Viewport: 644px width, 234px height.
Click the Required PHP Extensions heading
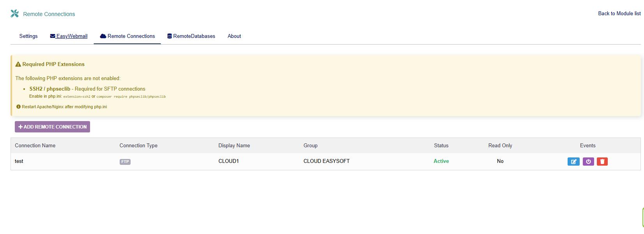pyautogui.click(x=53, y=64)
